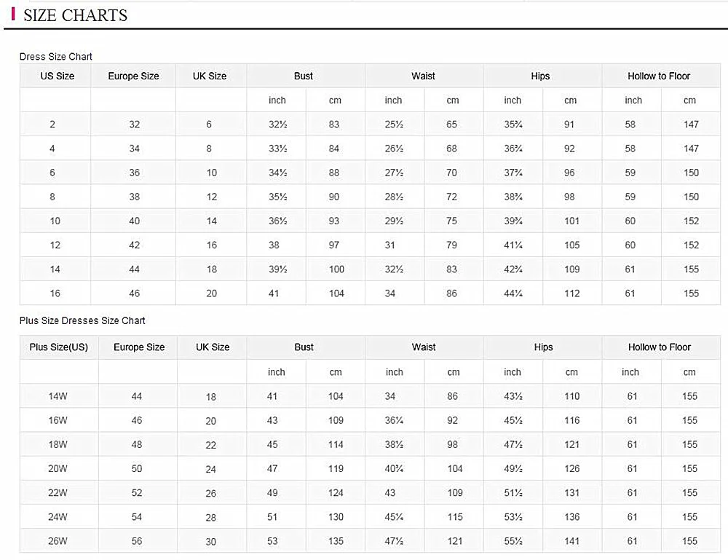Click the "SIZE CHARTS" heading
The height and width of the screenshot is (560, 728).
point(75,15)
